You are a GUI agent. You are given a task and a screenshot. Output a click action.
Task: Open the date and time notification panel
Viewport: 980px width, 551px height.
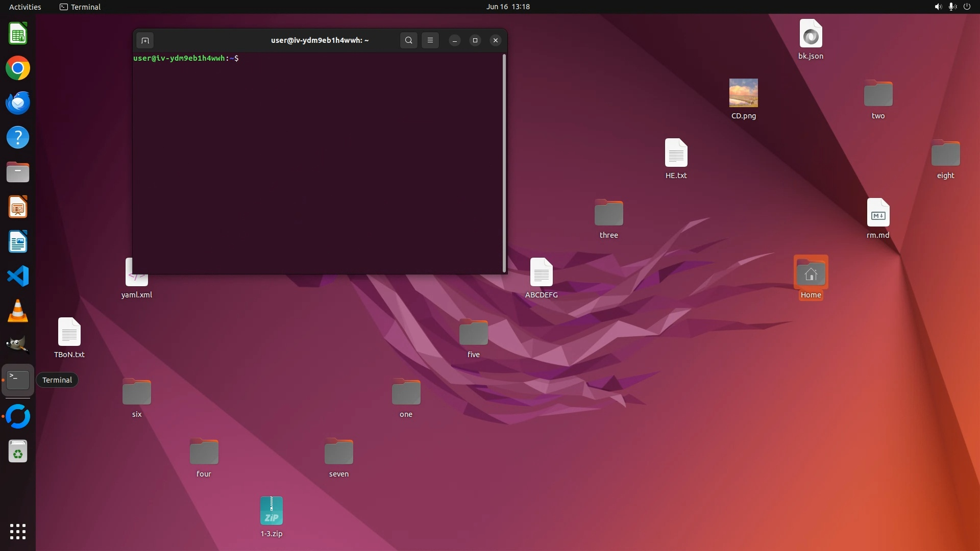(508, 7)
